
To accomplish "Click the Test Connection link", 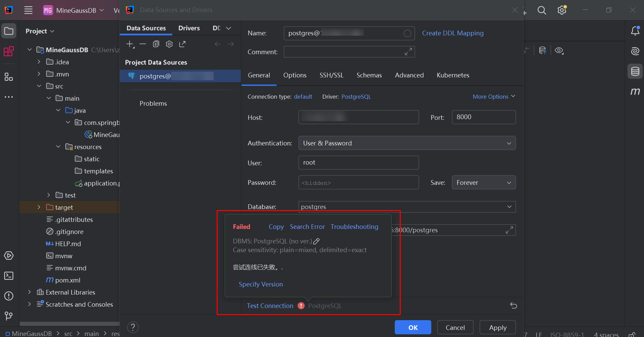I will coord(270,306).
